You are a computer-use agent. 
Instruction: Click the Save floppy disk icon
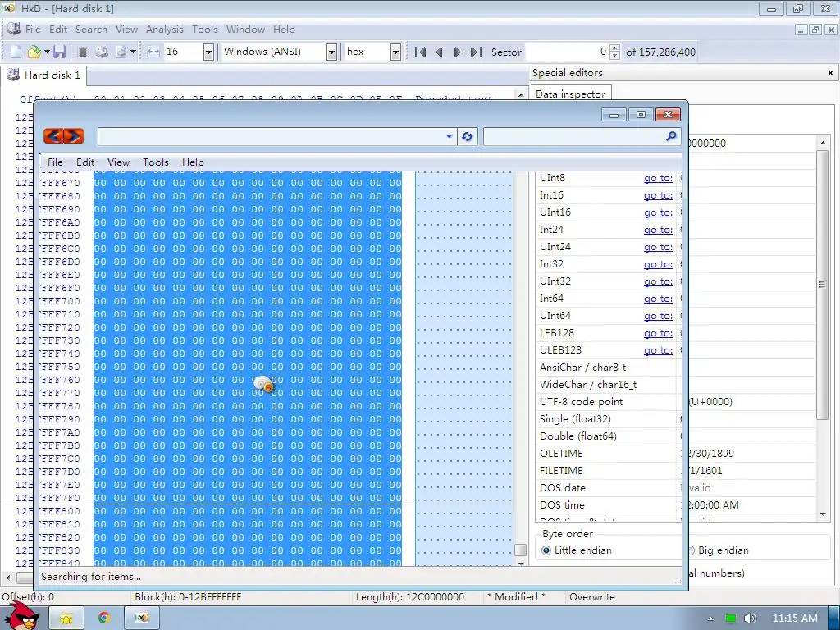59,52
